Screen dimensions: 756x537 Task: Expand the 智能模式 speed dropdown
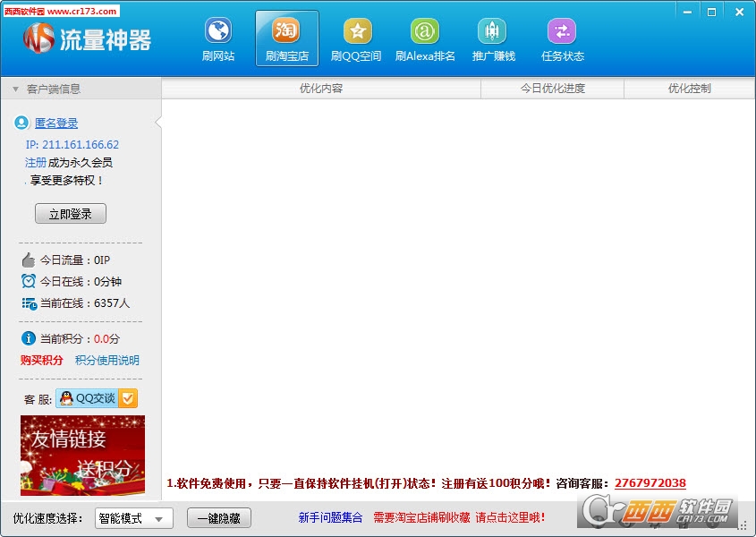159,518
